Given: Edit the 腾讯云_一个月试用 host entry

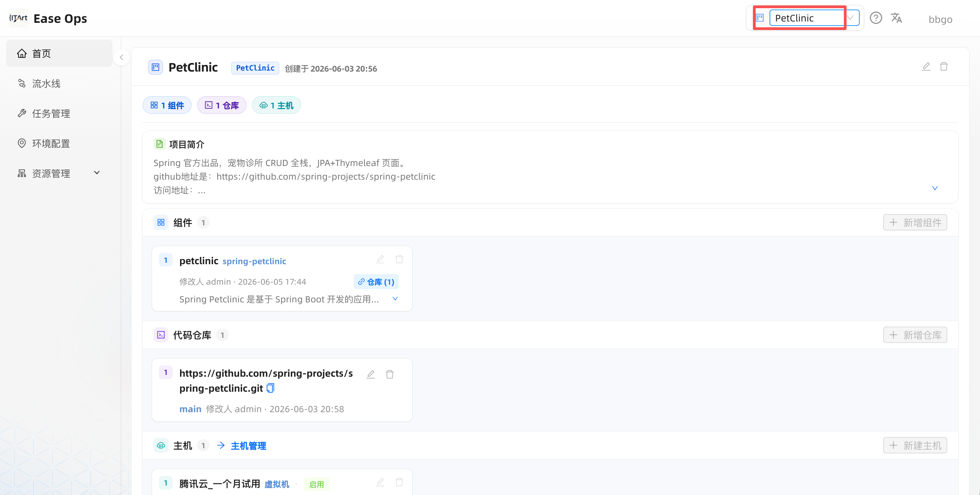Looking at the screenshot, I should (x=380, y=482).
